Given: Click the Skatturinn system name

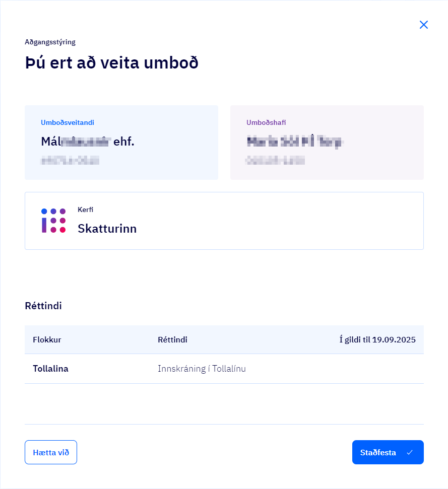Looking at the screenshot, I should coord(107,229).
